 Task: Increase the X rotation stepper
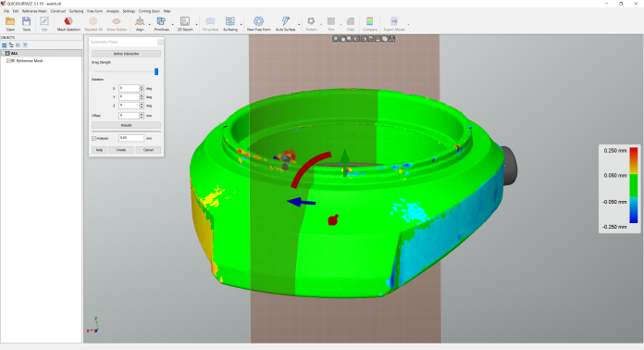[x=142, y=87]
